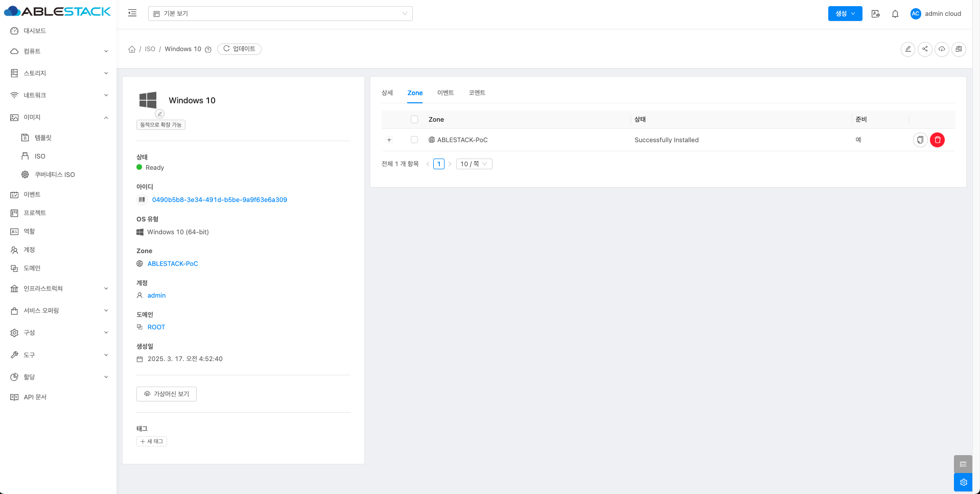The image size is (980, 494).
Task: Toggle the select-all checkbox in Zone header
Action: click(414, 119)
